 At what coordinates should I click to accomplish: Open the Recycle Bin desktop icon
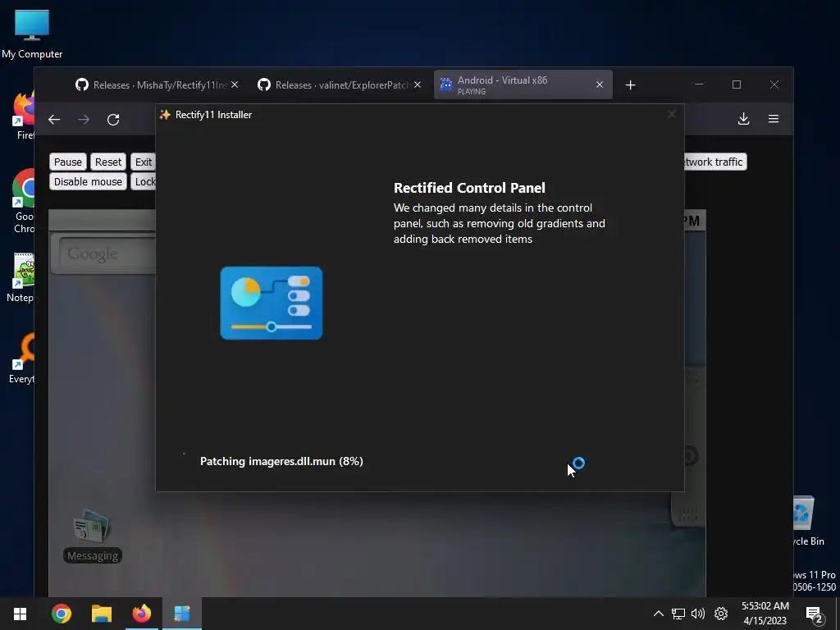coord(808,521)
